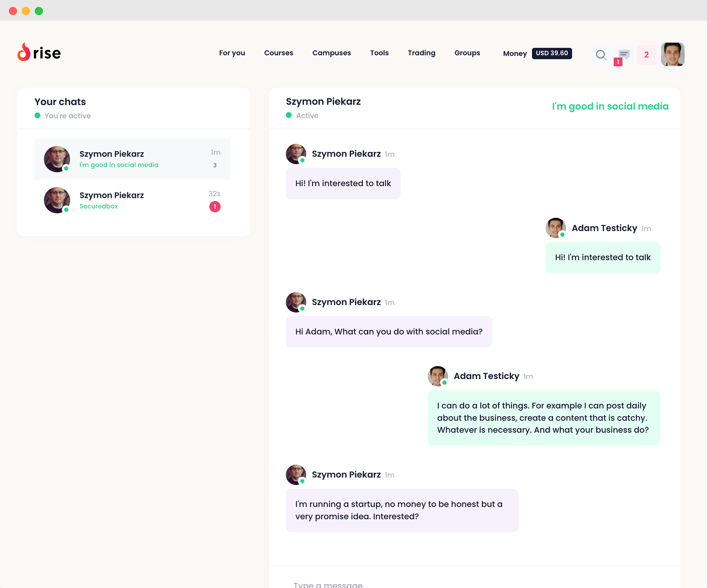Navigate to Campuses
The height and width of the screenshot is (588, 707).
331,53
